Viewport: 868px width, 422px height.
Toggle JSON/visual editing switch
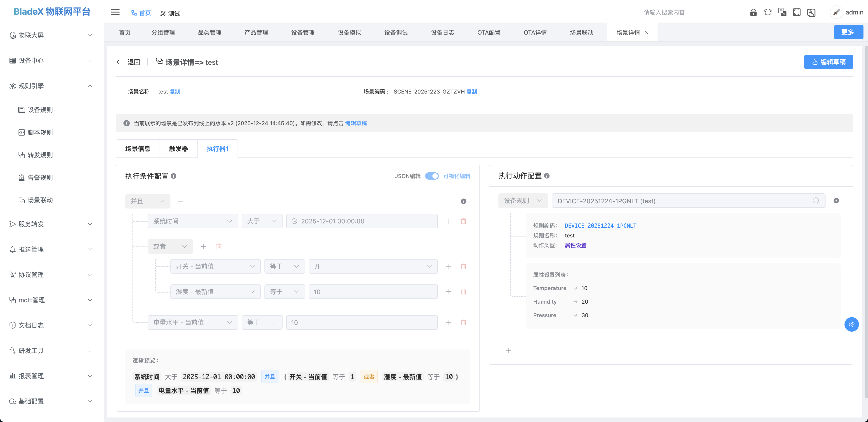pos(432,176)
